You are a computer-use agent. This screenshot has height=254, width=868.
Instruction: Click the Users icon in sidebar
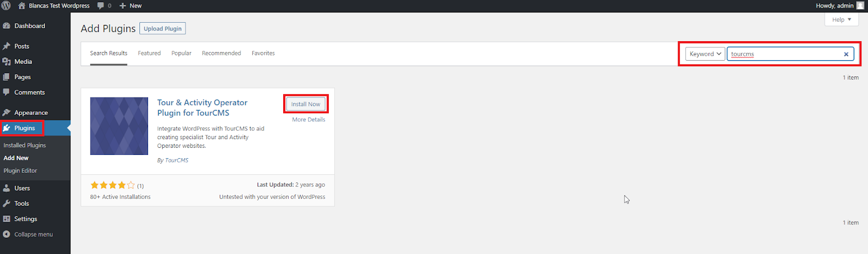click(7, 188)
